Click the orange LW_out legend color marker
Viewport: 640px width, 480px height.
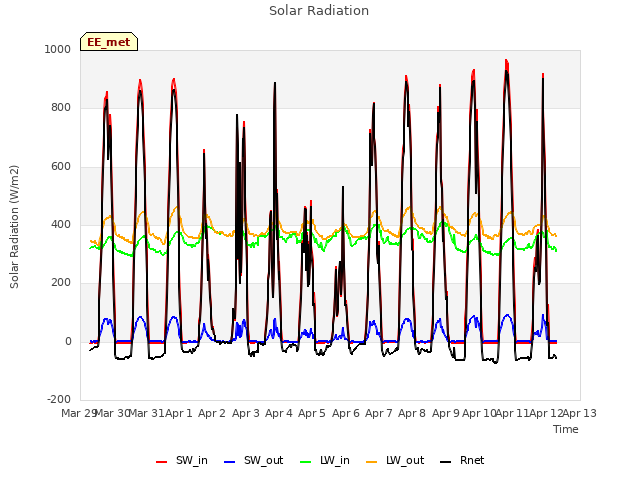(x=371, y=462)
